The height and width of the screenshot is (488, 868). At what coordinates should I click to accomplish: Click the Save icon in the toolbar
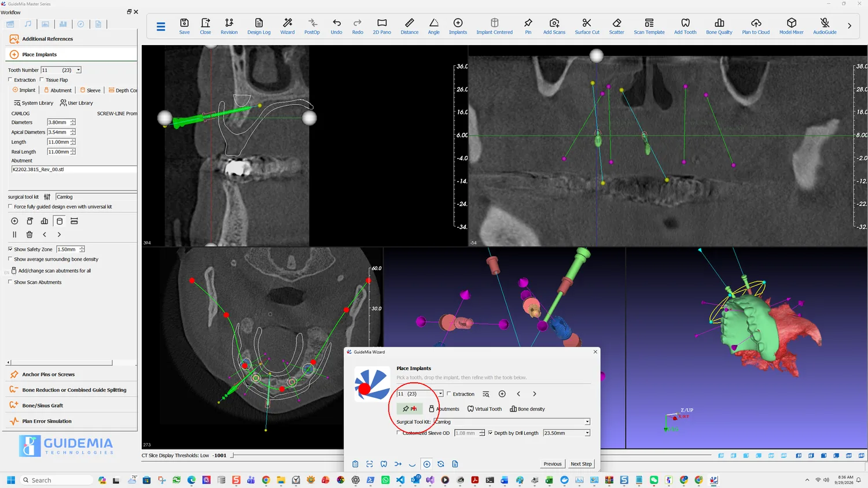click(x=184, y=26)
